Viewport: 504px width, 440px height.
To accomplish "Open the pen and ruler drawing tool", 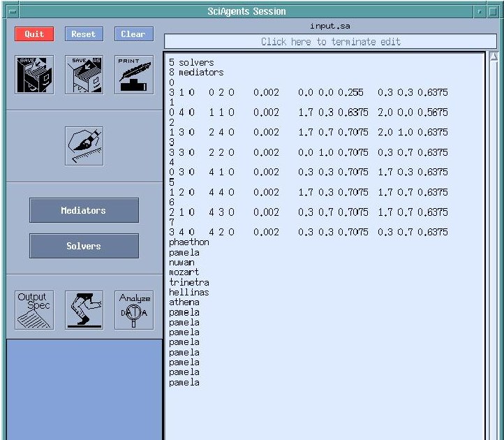I will pyautogui.click(x=84, y=146).
